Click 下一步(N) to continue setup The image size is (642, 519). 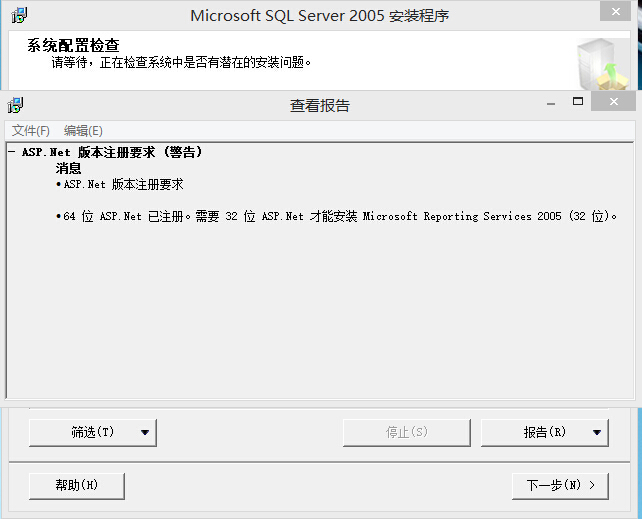(560, 486)
